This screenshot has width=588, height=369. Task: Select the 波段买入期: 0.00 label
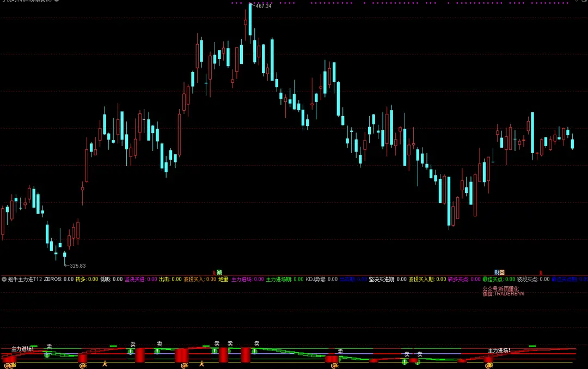427,279
